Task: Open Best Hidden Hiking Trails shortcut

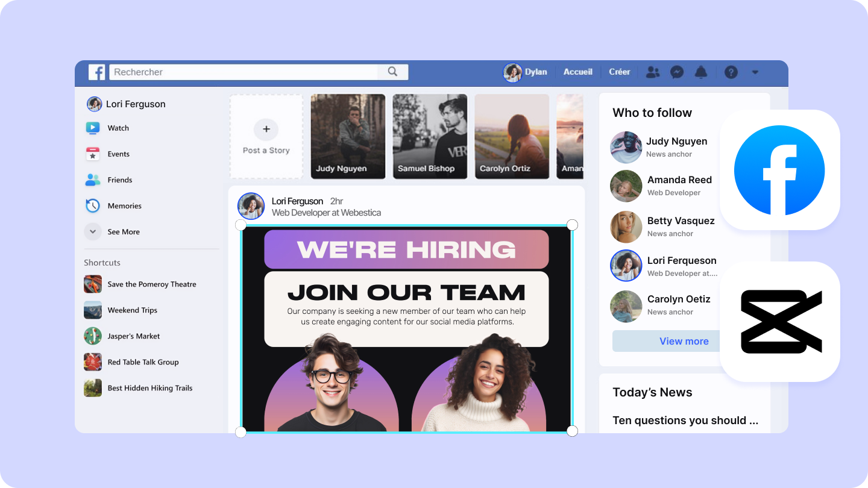Action: (138, 388)
